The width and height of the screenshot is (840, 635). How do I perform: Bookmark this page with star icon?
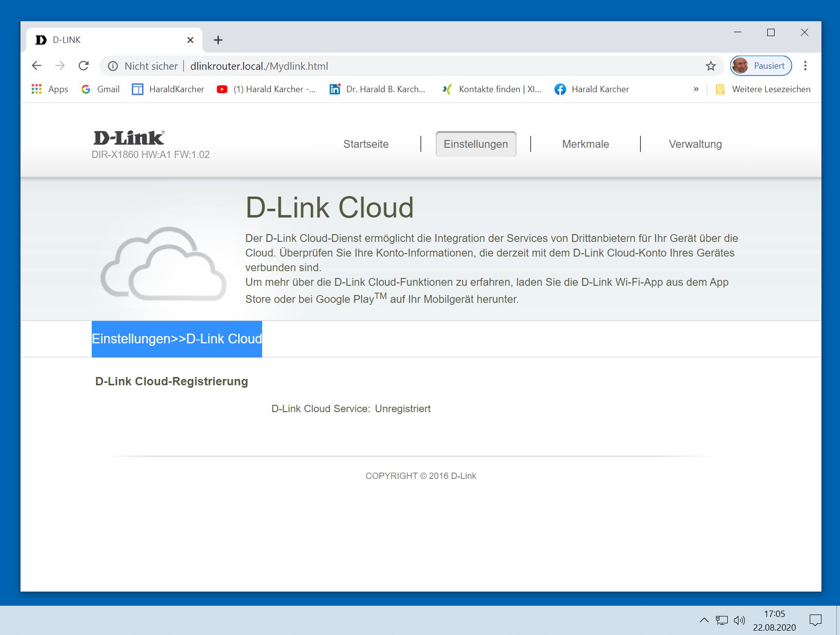(x=711, y=66)
